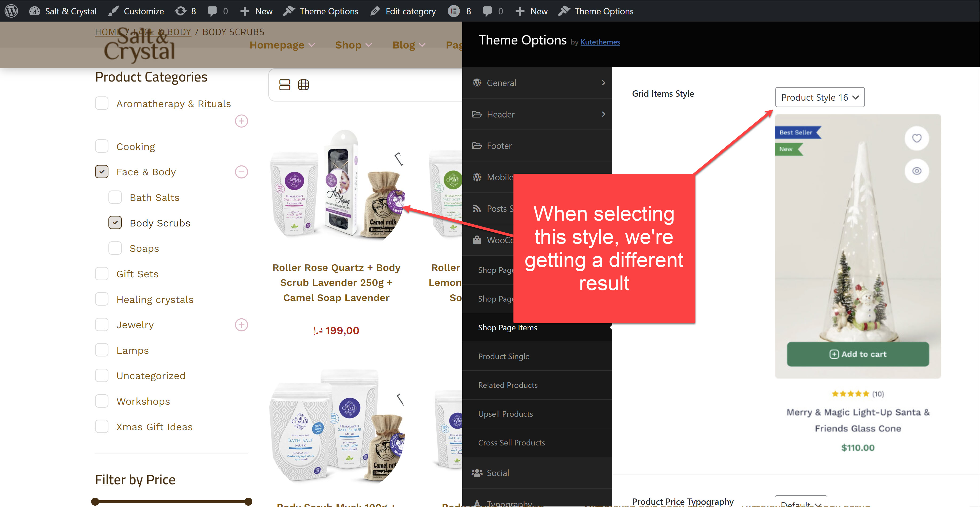
Task: Check the Xmas Gift Ideas category
Action: point(102,426)
